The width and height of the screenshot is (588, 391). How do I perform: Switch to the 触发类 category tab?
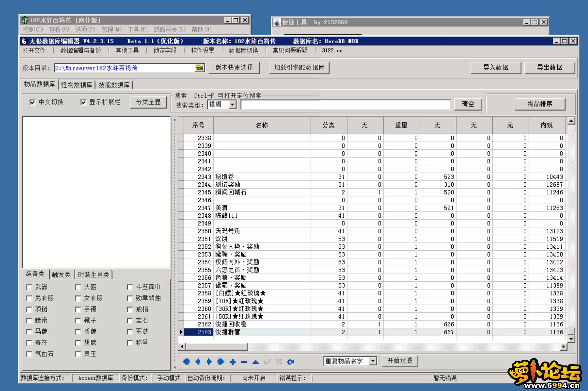coord(61,275)
